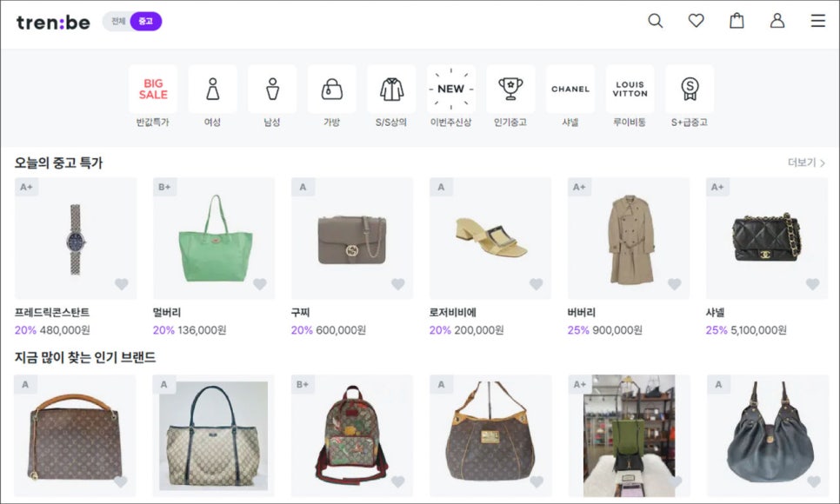840x504 pixels.
Task: Select the 샤넬 CHANEL brand tab
Action: coord(570,89)
